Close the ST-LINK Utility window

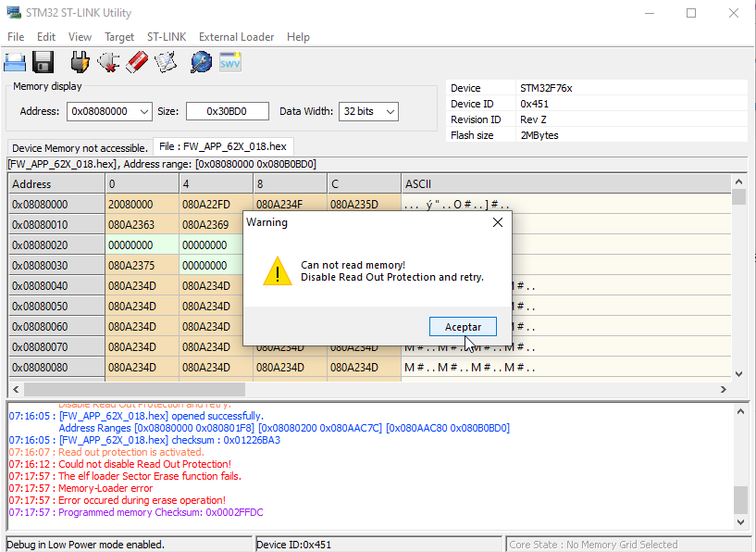(x=734, y=13)
